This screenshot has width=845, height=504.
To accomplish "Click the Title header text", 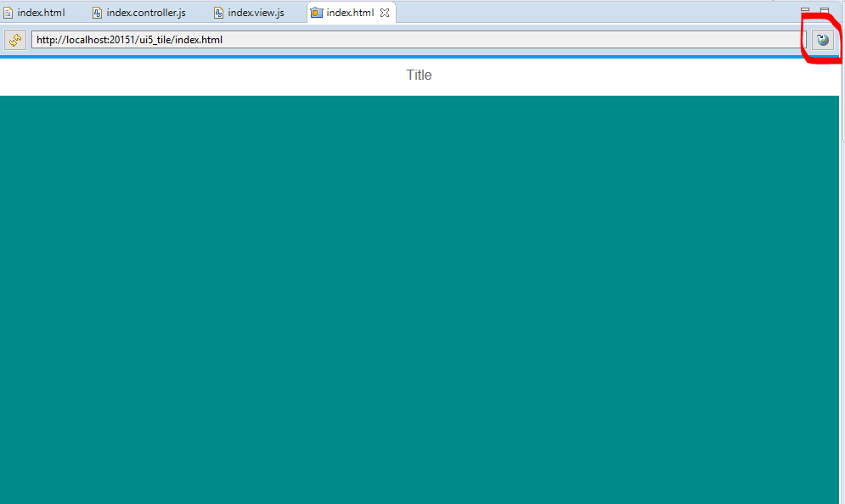I will [x=419, y=75].
